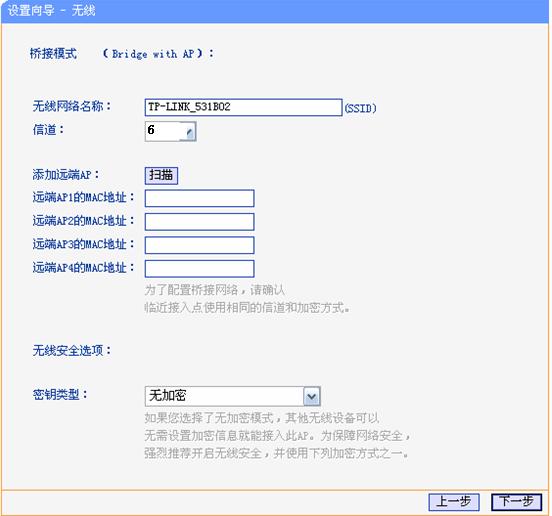This screenshot has height=516, width=552.
Task: Click the Bridge with AP text
Action: [153, 54]
